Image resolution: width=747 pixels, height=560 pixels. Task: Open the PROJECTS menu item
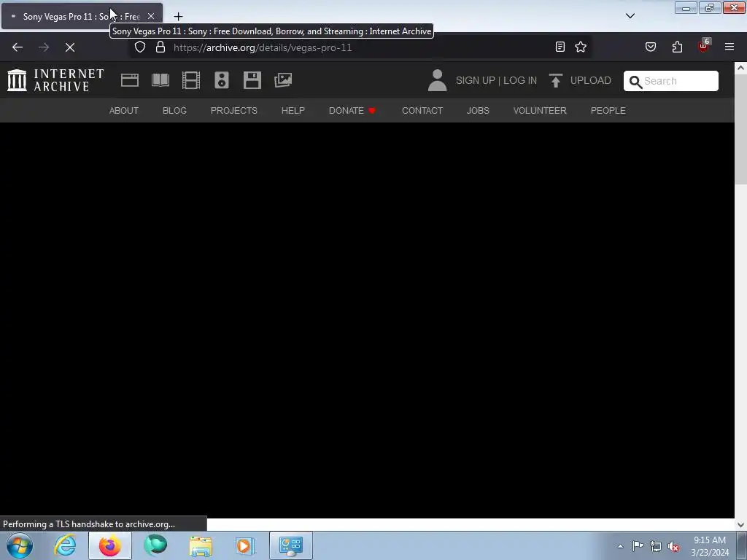234,111
